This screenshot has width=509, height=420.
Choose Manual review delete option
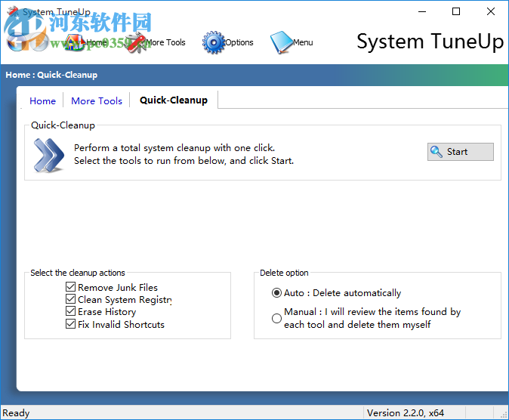click(x=276, y=318)
